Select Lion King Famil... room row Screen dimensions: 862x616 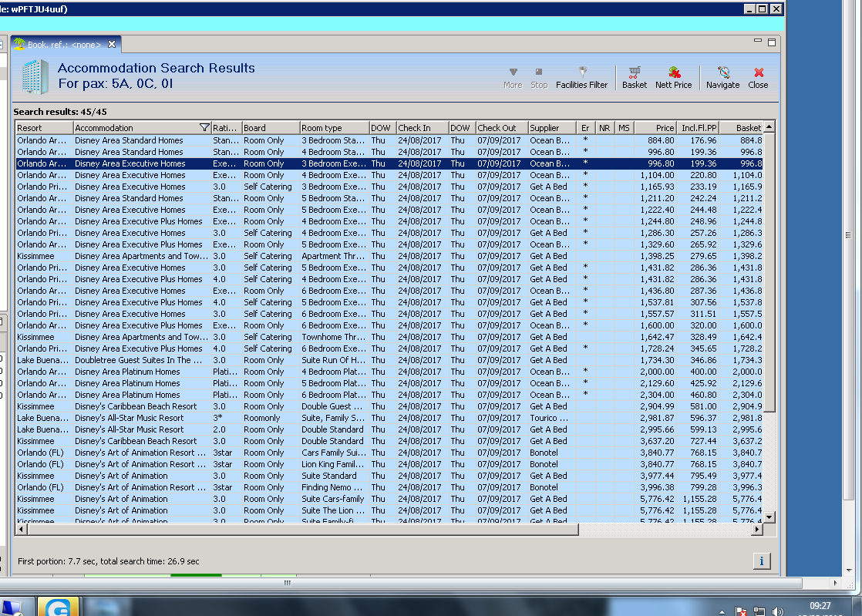tap(389, 464)
